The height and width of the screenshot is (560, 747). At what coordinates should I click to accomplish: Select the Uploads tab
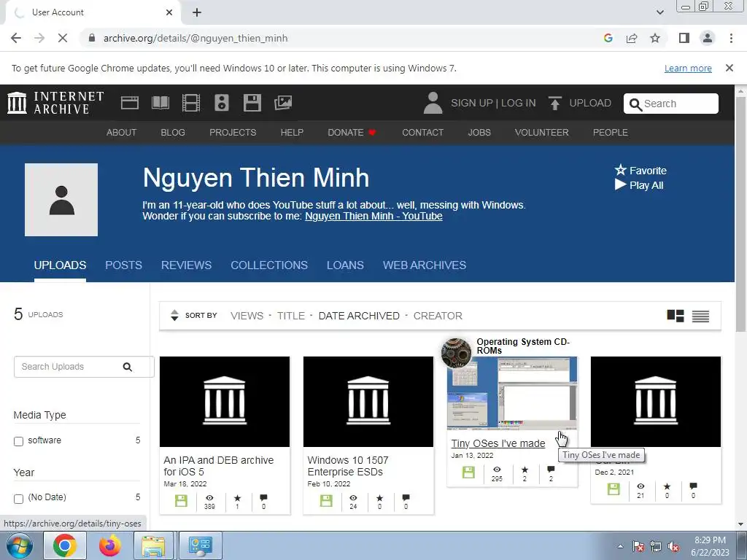click(60, 265)
